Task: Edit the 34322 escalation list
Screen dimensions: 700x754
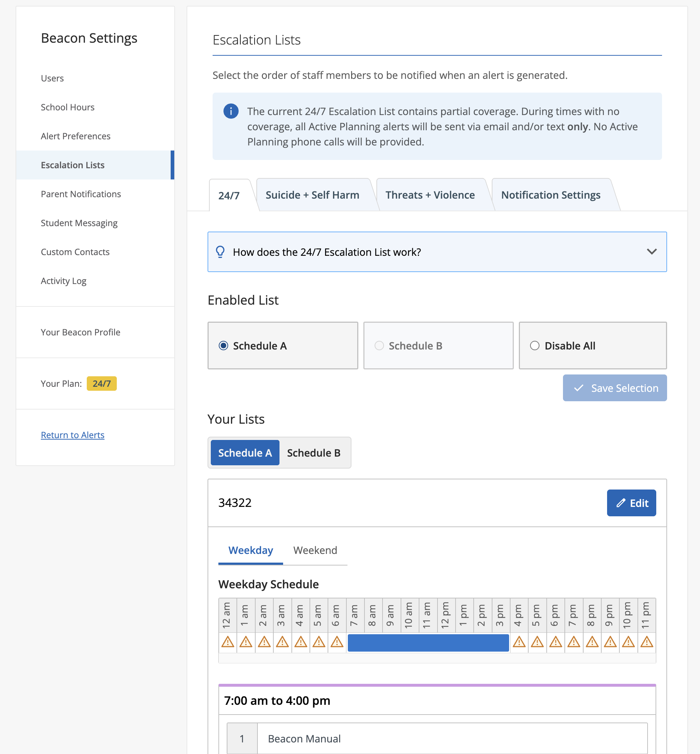Action: tap(631, 503)
